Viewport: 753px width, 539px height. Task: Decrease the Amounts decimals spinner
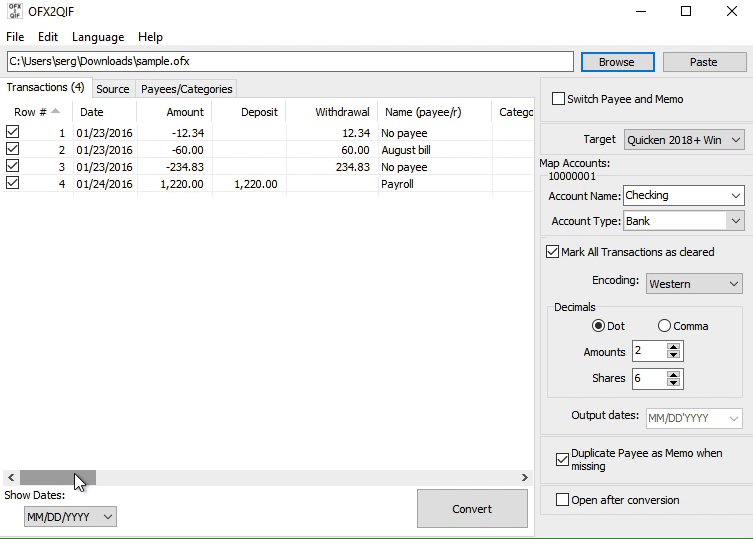pyautogui.click(x=673, y=355)
